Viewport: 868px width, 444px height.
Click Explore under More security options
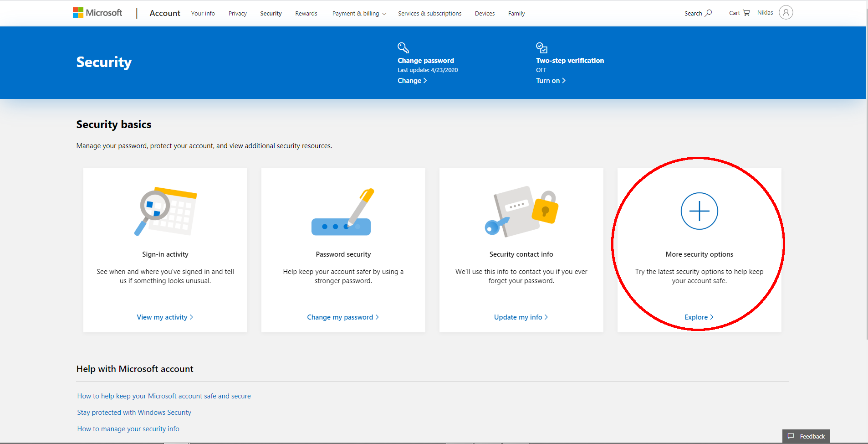[x=699, y=317]
